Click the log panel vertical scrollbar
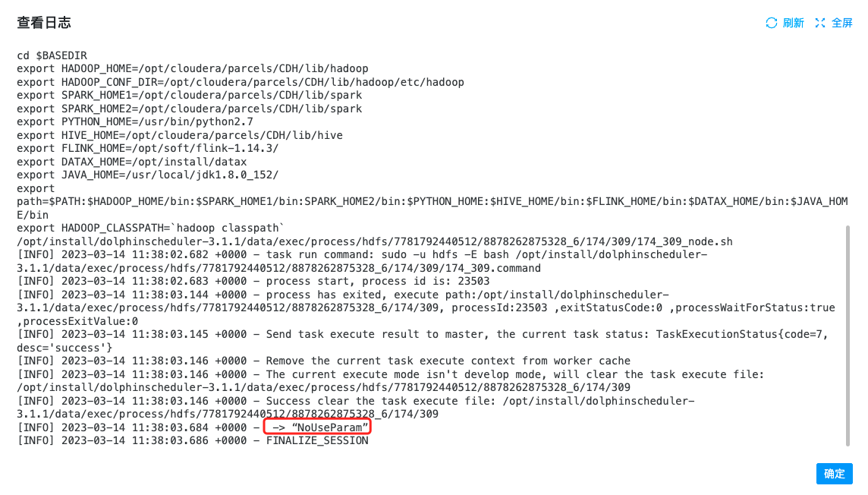 click(848, 335)
